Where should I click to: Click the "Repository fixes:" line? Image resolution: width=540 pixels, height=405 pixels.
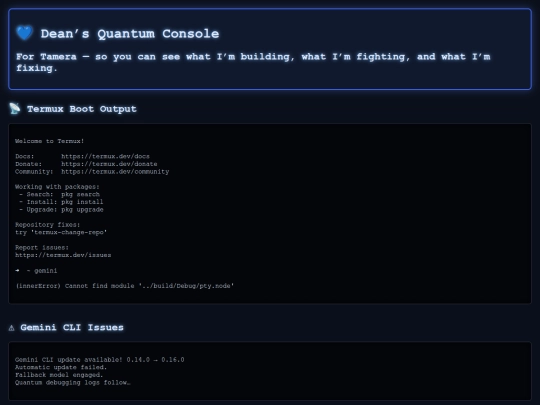48,225
